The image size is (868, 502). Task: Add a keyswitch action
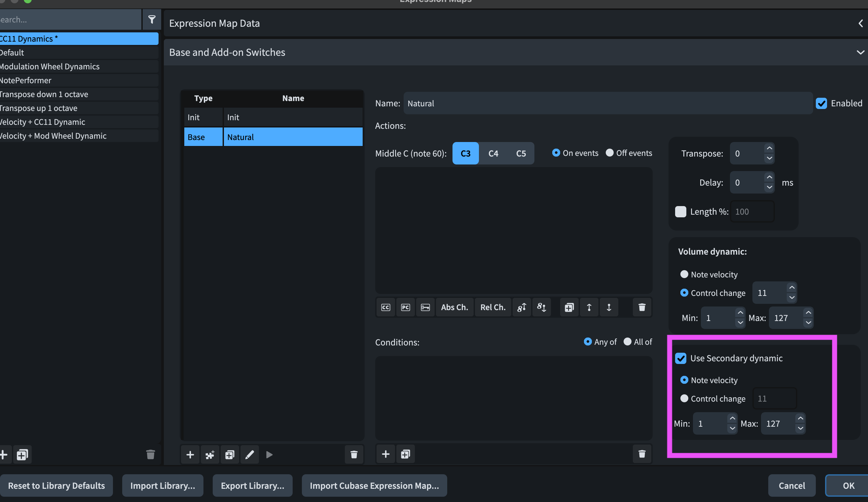[425, 307]
